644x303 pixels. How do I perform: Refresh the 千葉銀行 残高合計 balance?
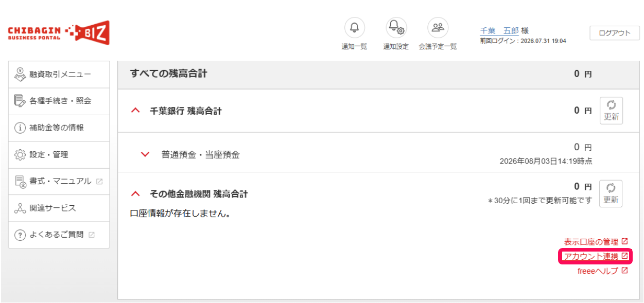611,110
